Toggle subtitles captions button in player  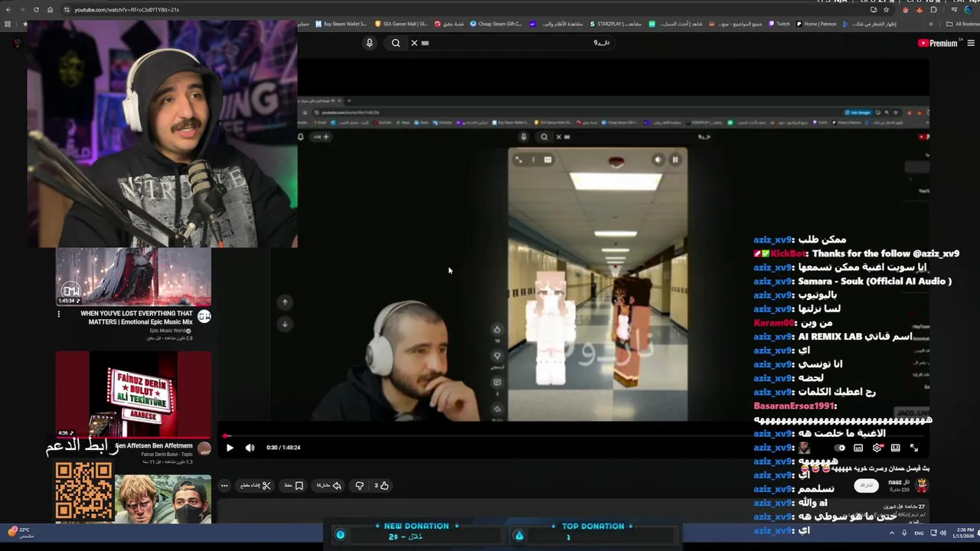[858, 448]
